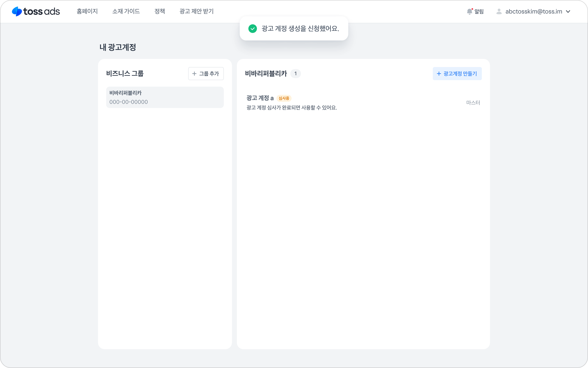The width and height of the screenshot is (588, 368).
Task: Go to 소재 가이드 page
Action: tap(126, 11)
